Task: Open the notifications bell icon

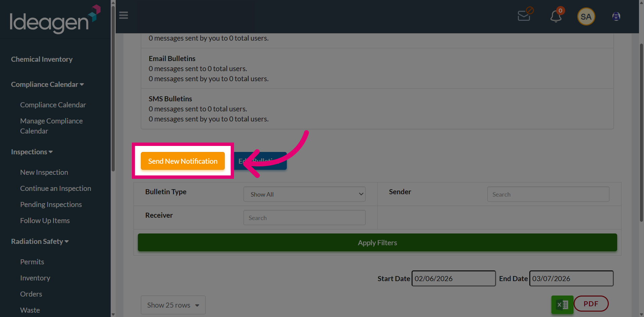Action: click(556, 15)
